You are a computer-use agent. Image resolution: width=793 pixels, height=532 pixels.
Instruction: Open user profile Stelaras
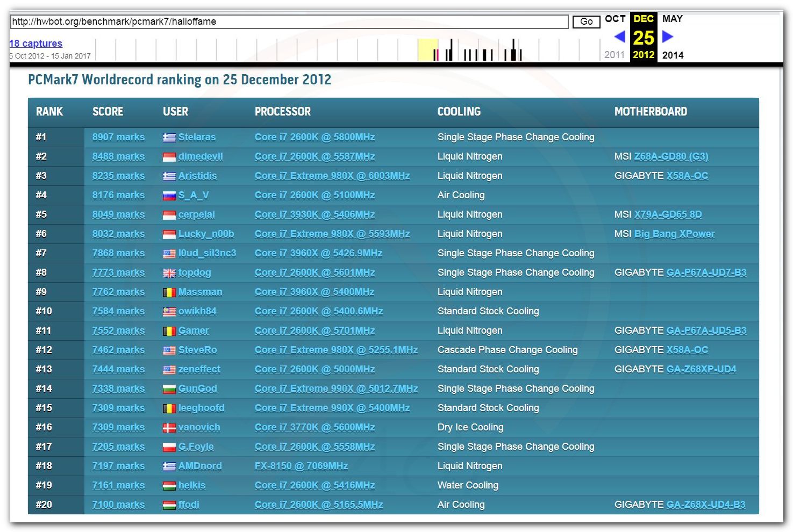pos(197,137)
